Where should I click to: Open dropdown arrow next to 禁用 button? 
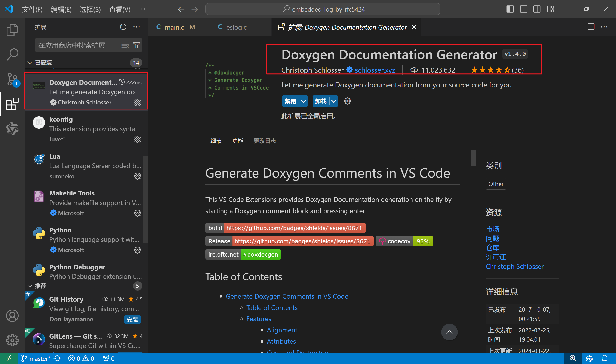point(304,101)
